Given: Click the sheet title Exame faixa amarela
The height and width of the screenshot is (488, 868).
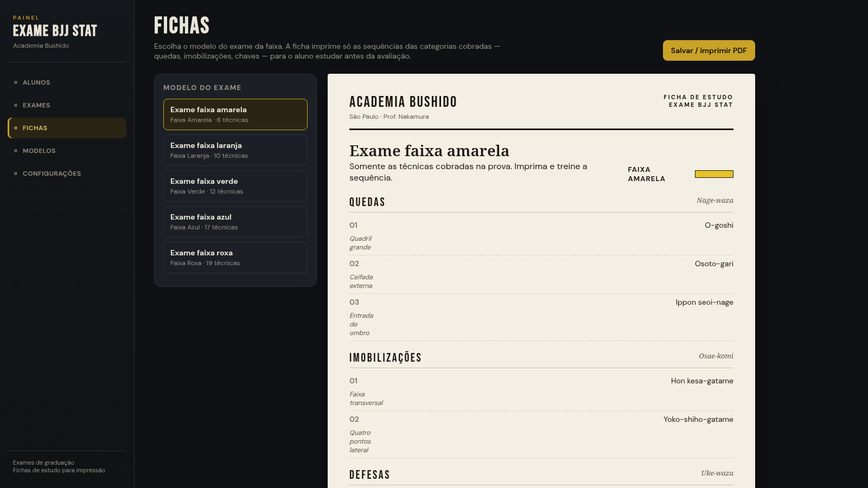Looking at the screenshot, I should tap(429, 151).
